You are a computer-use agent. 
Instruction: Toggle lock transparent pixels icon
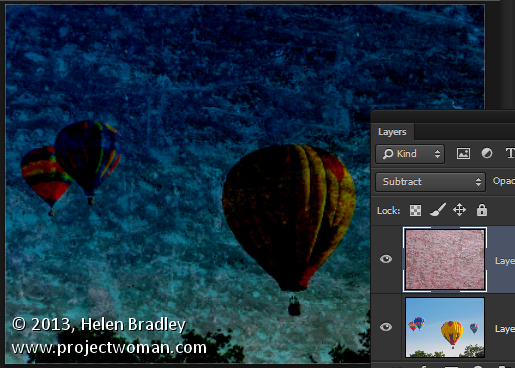pyautogui.click(x=415, y=211)
